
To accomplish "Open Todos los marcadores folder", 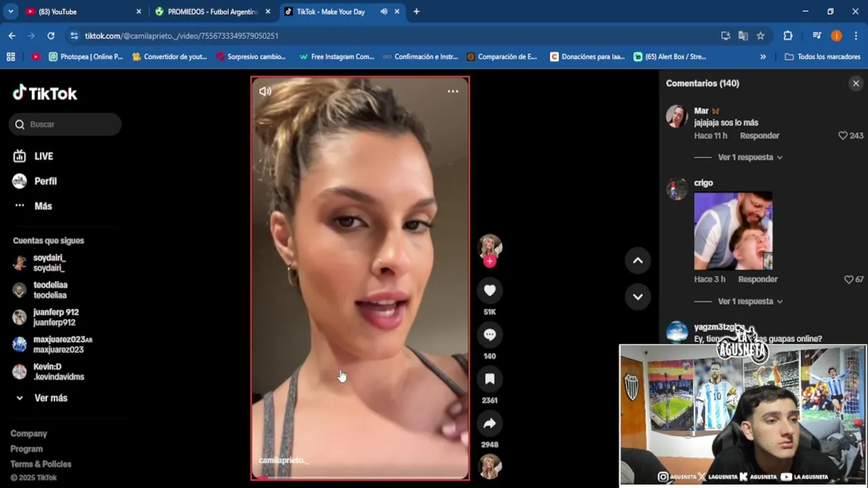I will coord(823,57).
